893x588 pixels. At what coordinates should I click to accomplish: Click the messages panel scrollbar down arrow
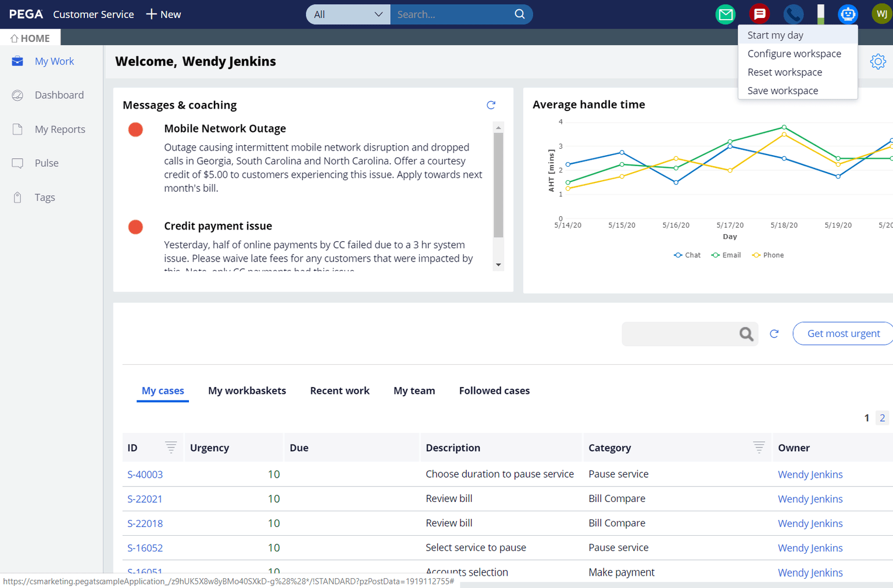tap(498, 265)
